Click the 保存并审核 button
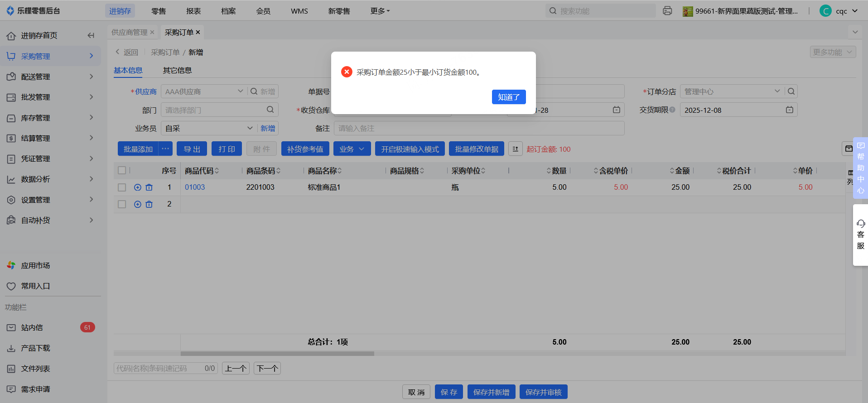 (543, 392)
